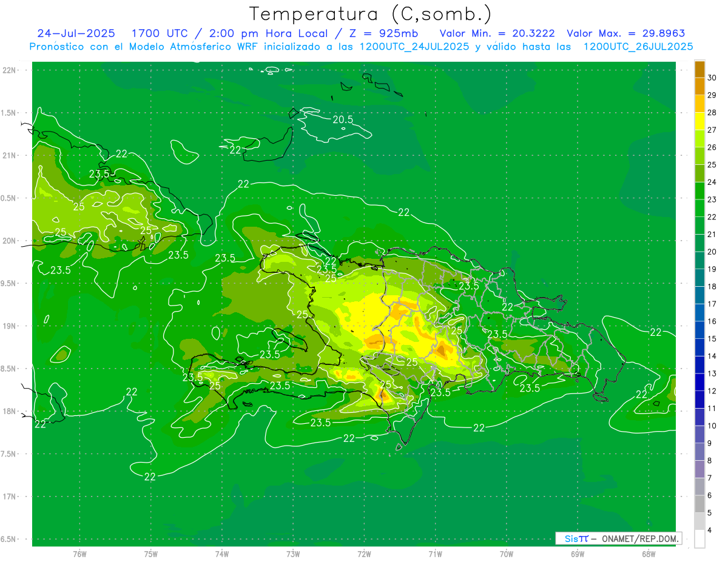This screenshot has width=728, height=562.
Task: Click the 22N latitude axis label
Action: [x=9, y=70]
